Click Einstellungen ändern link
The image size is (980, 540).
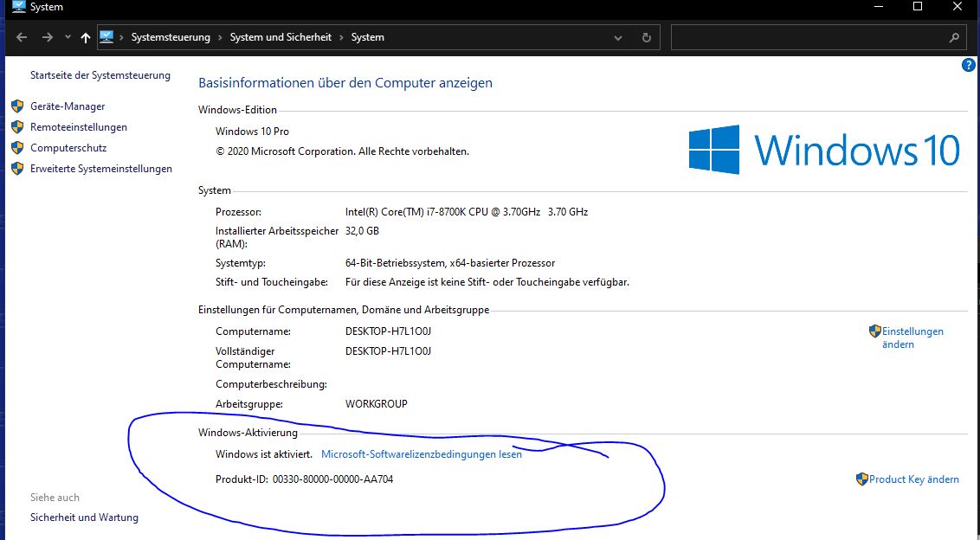912,337
